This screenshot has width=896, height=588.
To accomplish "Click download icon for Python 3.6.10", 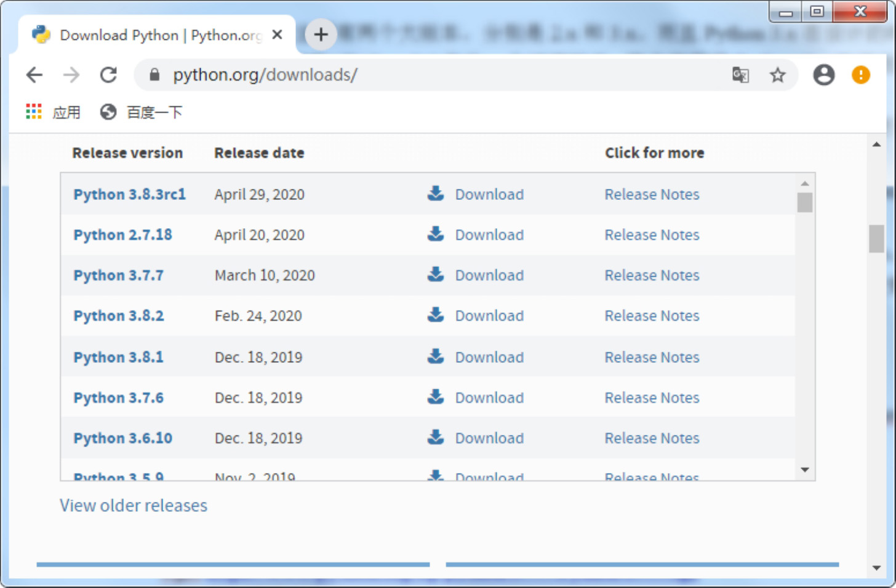I will click(x=436, y=437).
